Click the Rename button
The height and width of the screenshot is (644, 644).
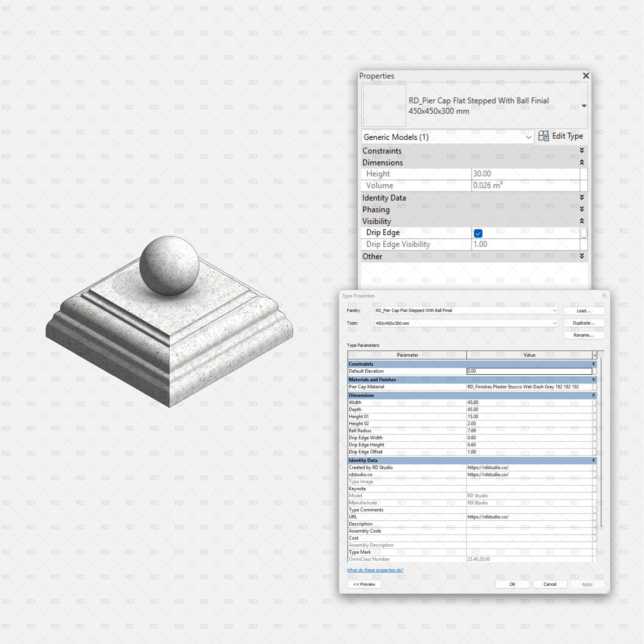point(584,335)
